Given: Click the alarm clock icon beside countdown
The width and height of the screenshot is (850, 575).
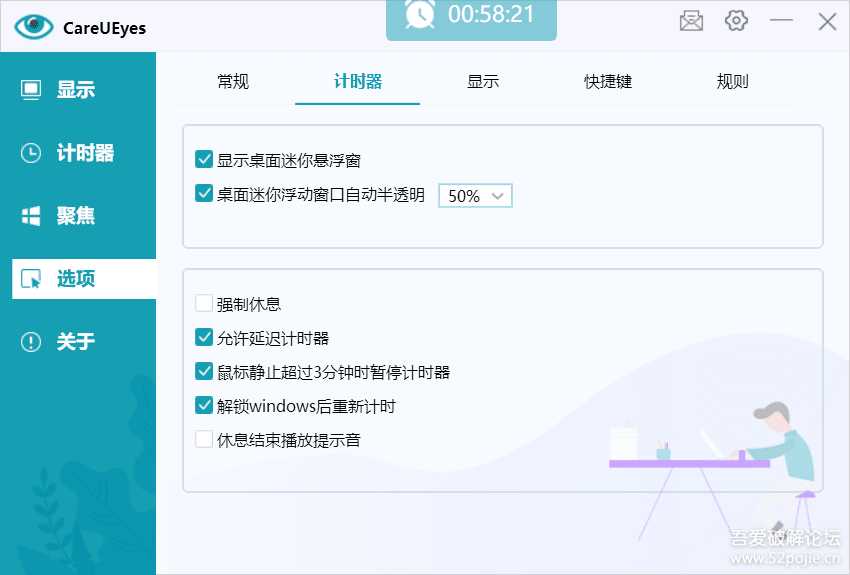Looking at the screenshot, I should pyautogui.click(x=420, y=15).
